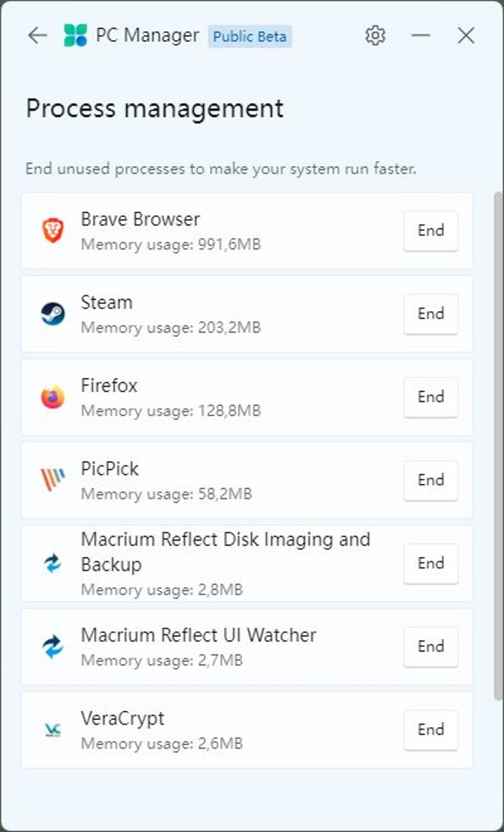This screenshot has width=504, height=832.
Task: End the VeraCrypt process
Action: tap(430, 730)
